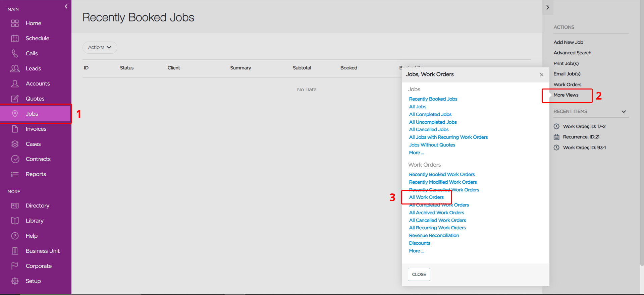Click the Schedule calendar icon
The height and width of the screenshot is (295, 644).
point(15,38)
